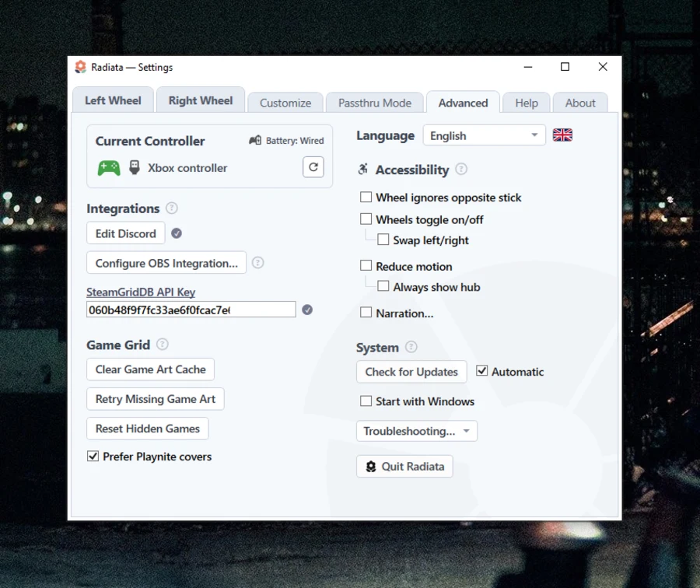Click the accessibility figure icon
700x588 pixels.
tap(363, 170)
